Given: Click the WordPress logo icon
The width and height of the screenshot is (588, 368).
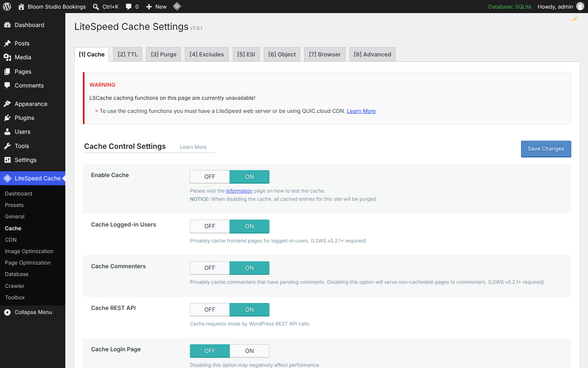Looking at the screenshot, I should pyautogui.click(x=7, y=7).
